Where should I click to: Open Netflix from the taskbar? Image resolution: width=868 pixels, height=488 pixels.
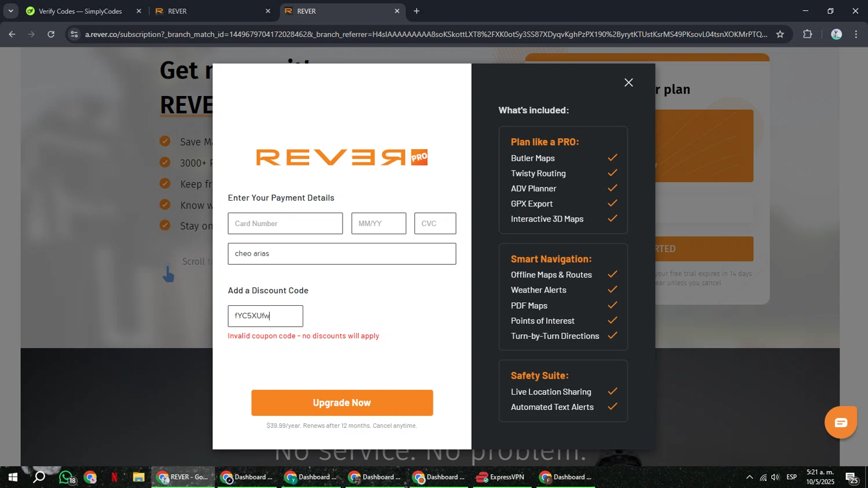(x=114, y=477)
